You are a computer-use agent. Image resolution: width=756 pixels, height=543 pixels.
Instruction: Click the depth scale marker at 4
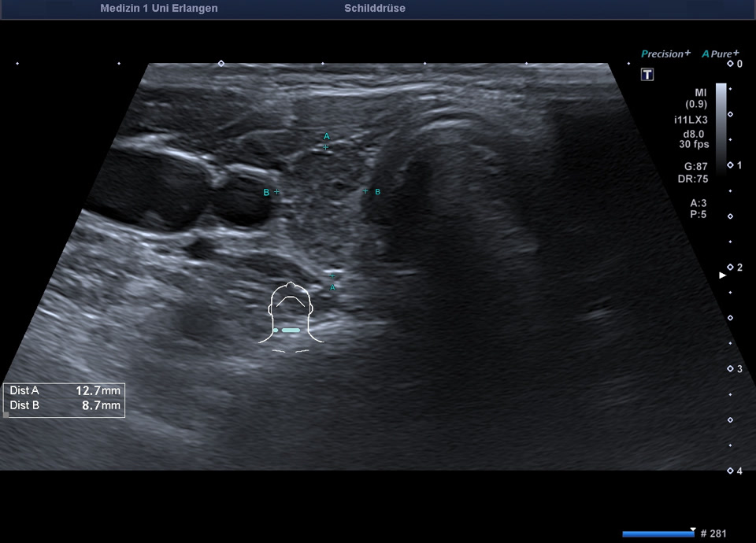(730, 471)
